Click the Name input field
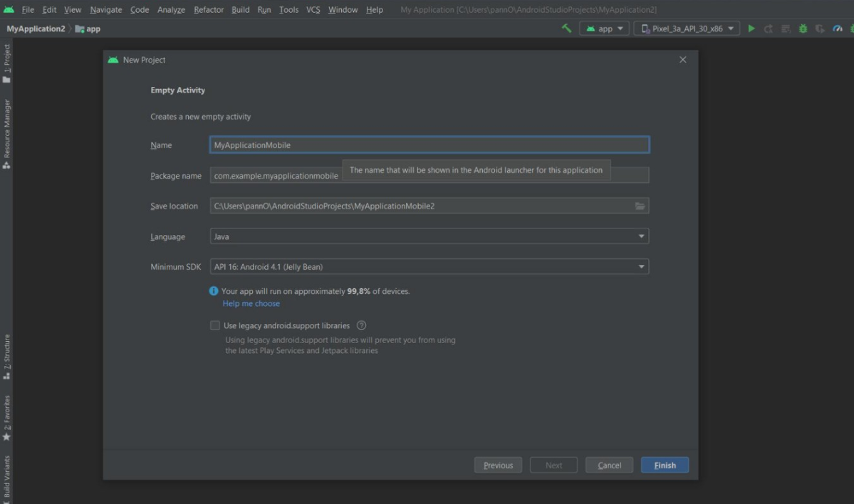The image size is (854, 504). pyautogui.click(x=429, y=145)
